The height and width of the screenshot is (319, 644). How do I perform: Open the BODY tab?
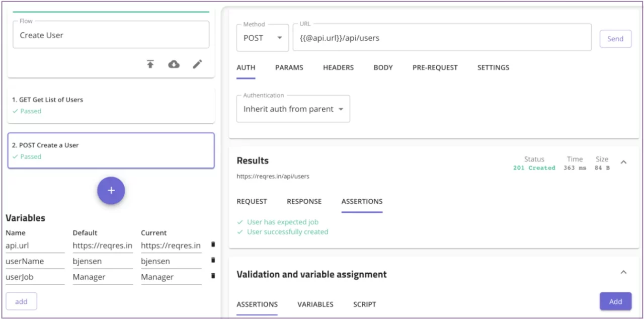coord(383,67)
